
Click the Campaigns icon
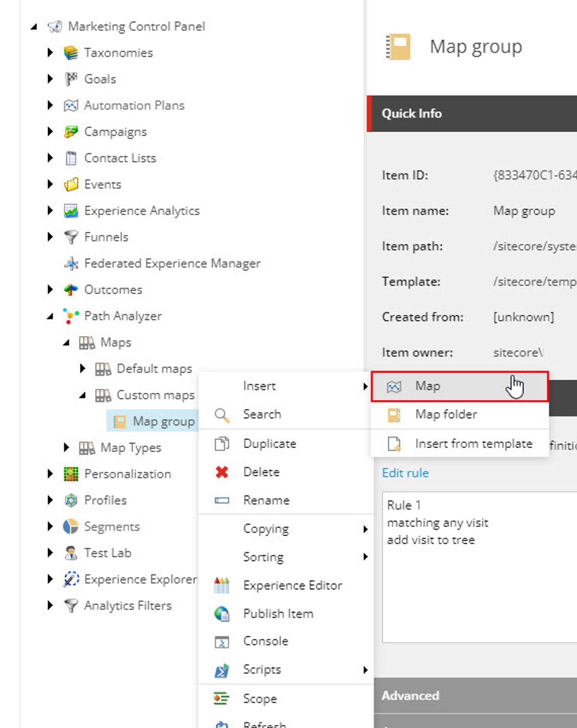[71, 132]
